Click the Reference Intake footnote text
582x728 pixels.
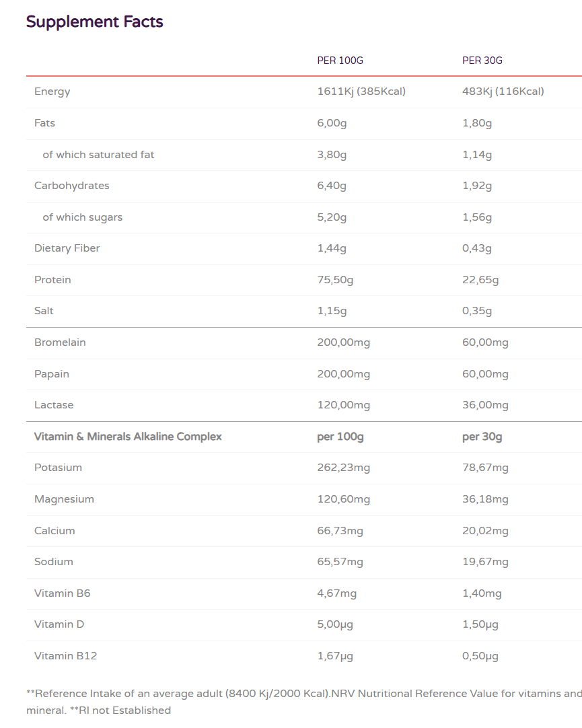(303, 694)
